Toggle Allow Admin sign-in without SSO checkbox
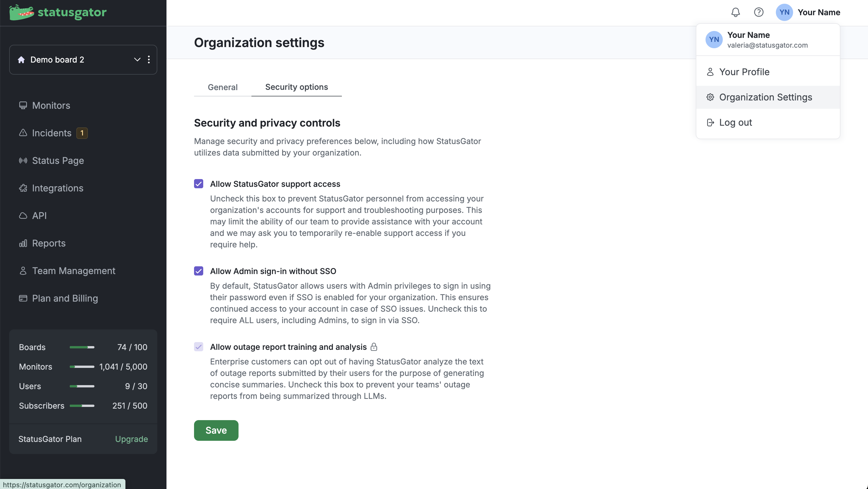Screen dimensions: 868x489 click(198, 271)
